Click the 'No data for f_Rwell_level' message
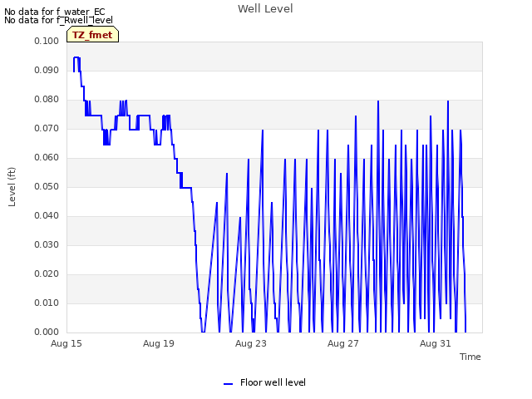This screenshot has height=399, width=532. coord(58,20)
